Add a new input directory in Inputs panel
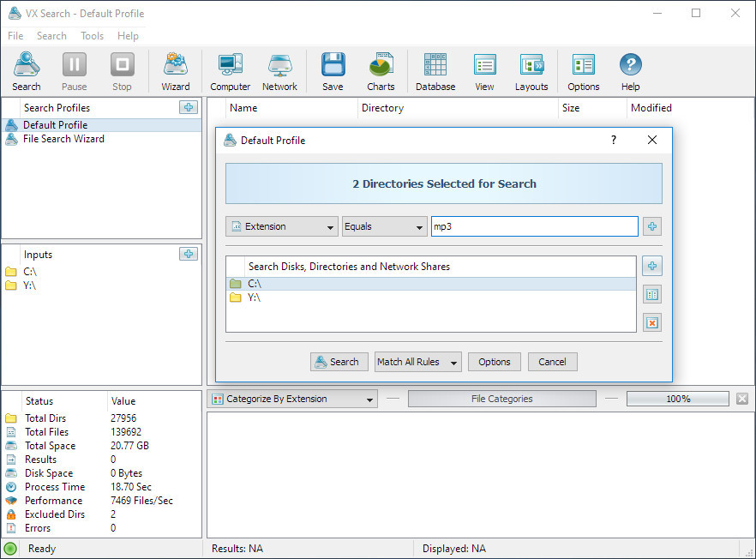 [189, 254]
